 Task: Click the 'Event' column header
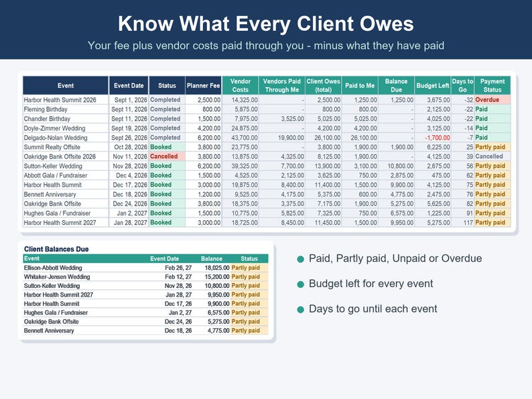click(66, 86)
